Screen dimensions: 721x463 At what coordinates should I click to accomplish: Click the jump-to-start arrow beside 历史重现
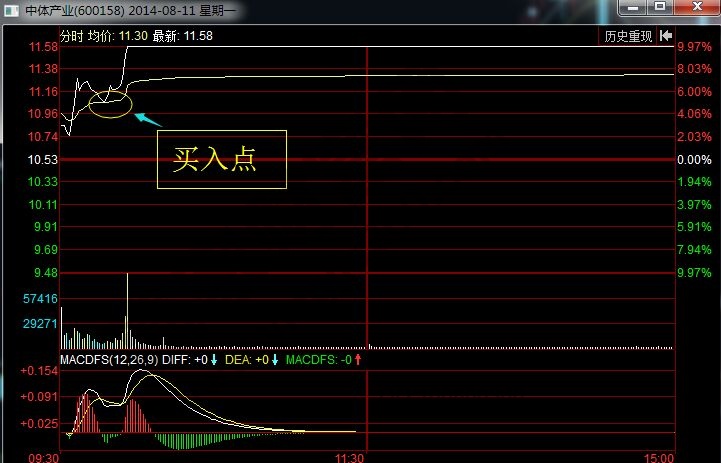(665, 36)
